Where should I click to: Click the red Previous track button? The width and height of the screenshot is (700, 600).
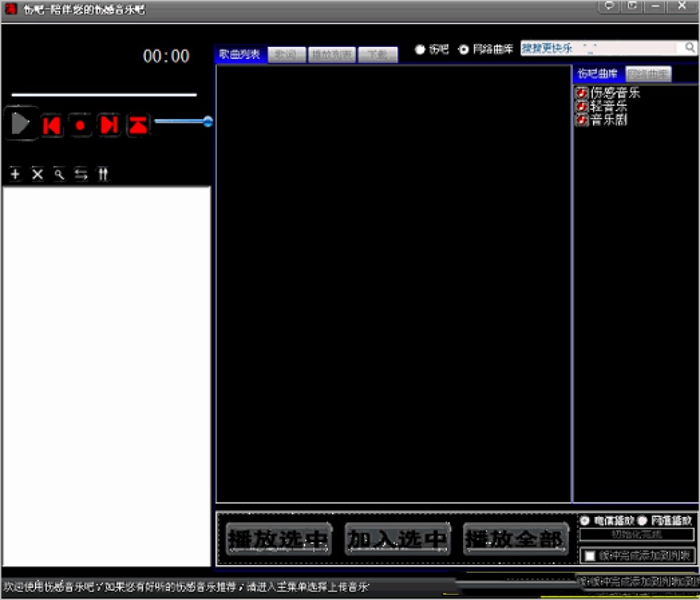click(52, 125)
